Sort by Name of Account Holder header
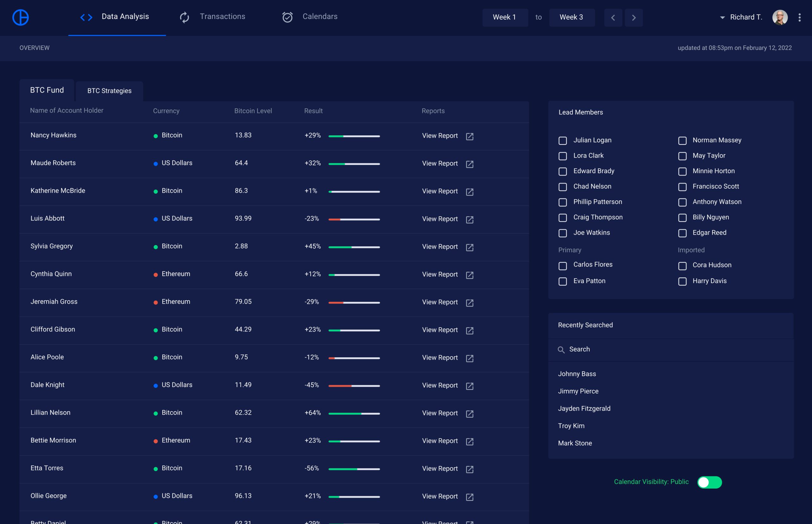The height and width of the screenshot is (524, 812). pos(66,111)
